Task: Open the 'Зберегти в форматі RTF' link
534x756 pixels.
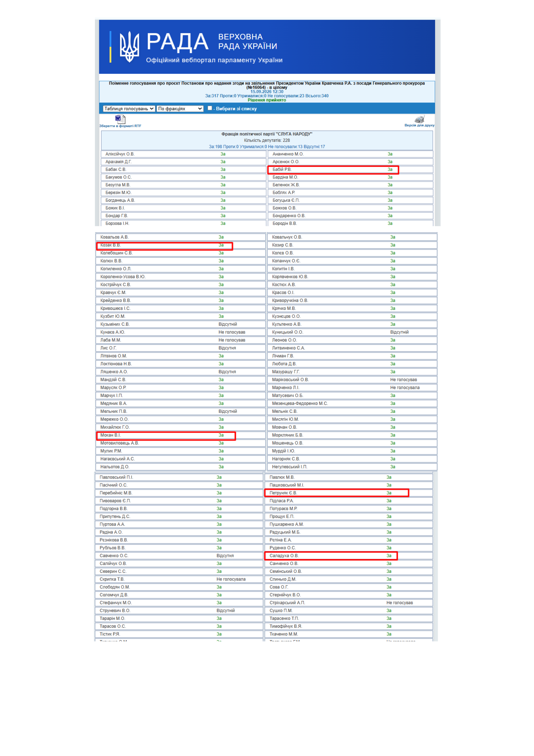Action: pyautogui.click(x=120, y=126)
